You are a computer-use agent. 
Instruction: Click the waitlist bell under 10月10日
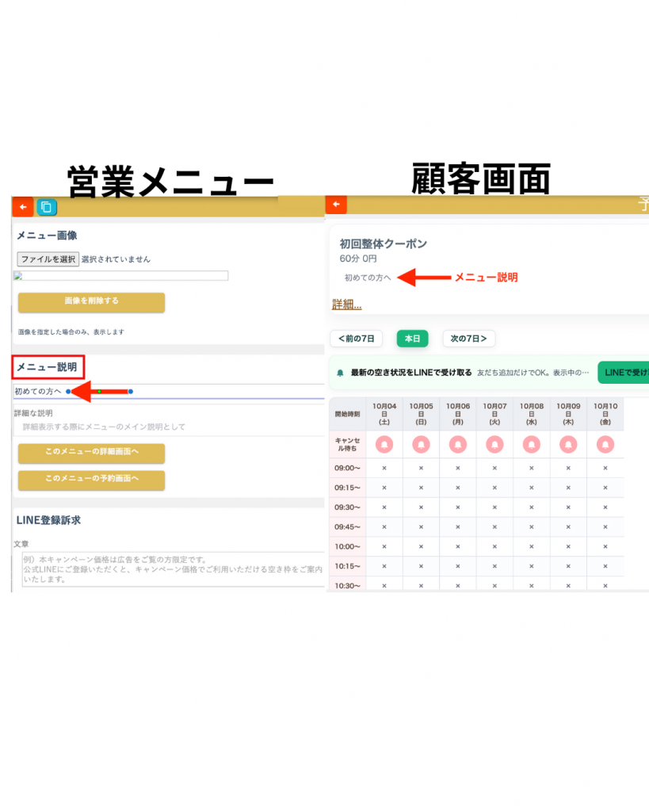click(x=605, y=444)
